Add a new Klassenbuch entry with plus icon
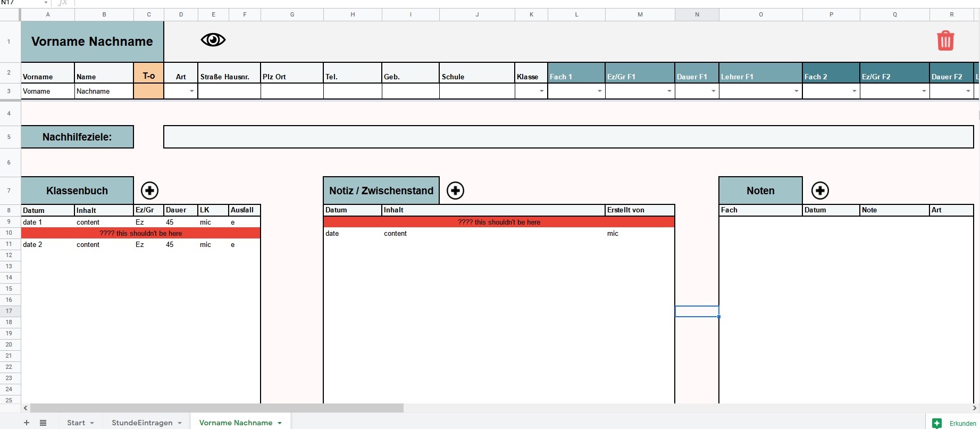The width and height of the screenshot is (980, 429). (x=149, y=191)
